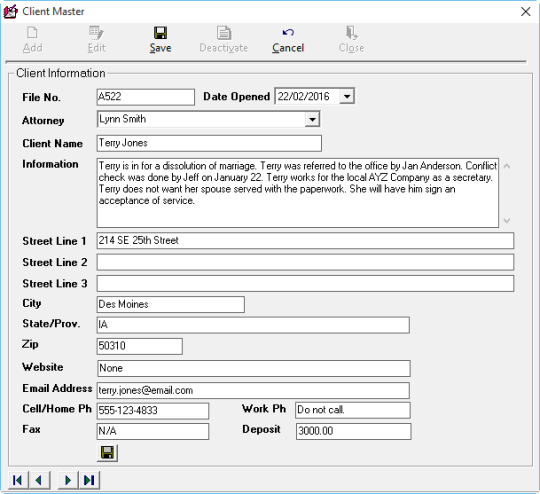The image size is (540, 494).
Task: Click the Client Master app icon in title bar
Action: pyautogui.click(x=10, y=11)
